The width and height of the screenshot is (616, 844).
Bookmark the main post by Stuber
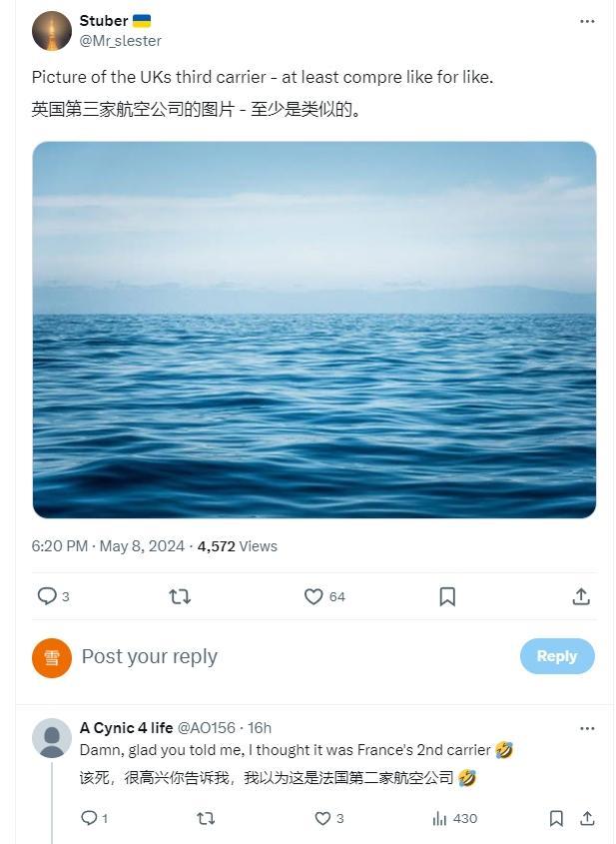coord(447,596)
